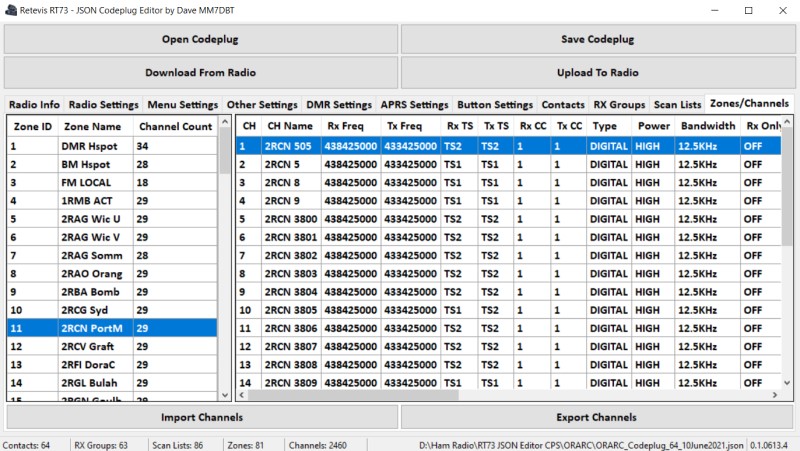
Task: Click channel table scroll-left arrow
Action: (x=242, y=395)
